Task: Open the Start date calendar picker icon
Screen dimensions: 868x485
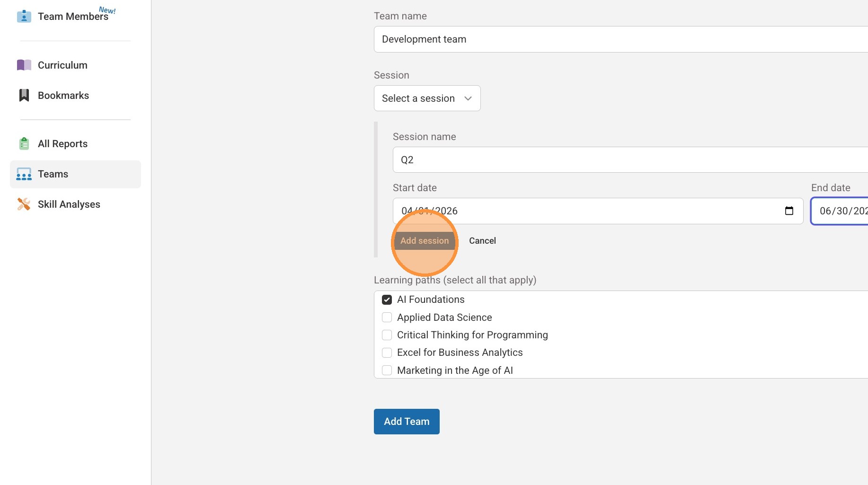Action: (x=789, y=211)
